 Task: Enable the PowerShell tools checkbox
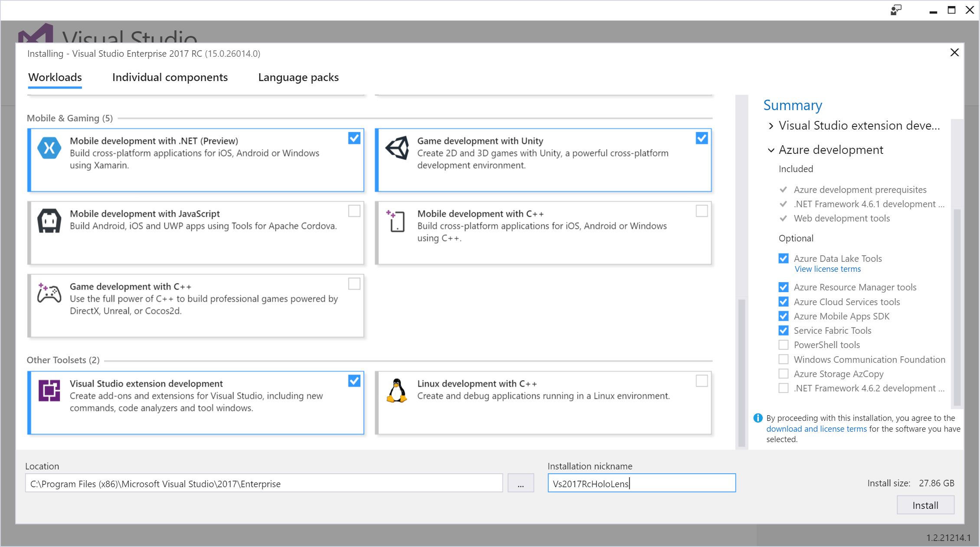[x=783, y=345]
